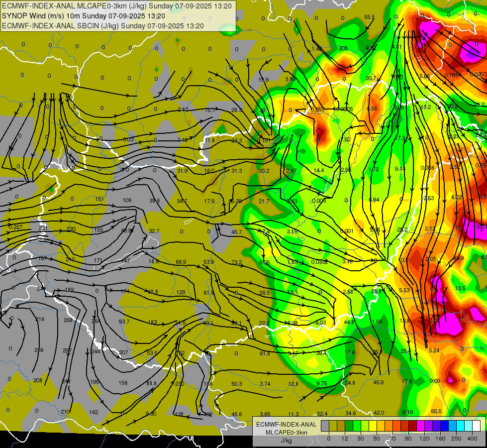Click the legend tick label 120
This screenshot has height=448, width=487.
[424, 439]
